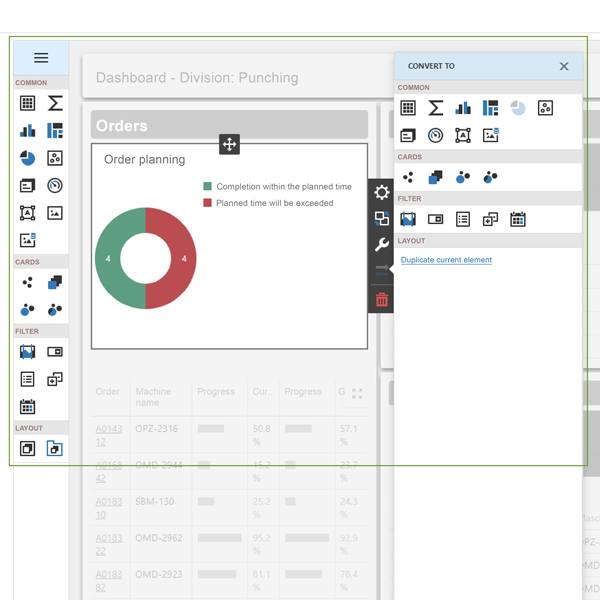Toggle the Convert To arrows icon in the item menu

(382, 271)
